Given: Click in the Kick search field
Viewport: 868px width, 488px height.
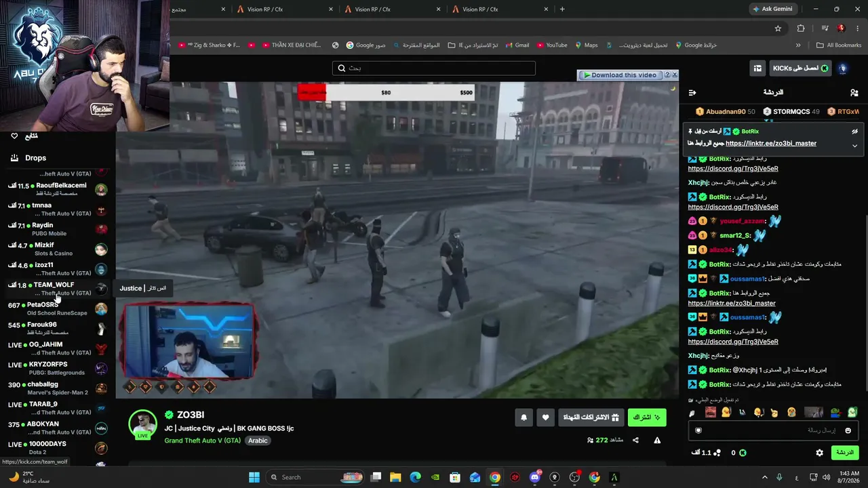Looking at the screenshot, I should [x=434, y=68].
